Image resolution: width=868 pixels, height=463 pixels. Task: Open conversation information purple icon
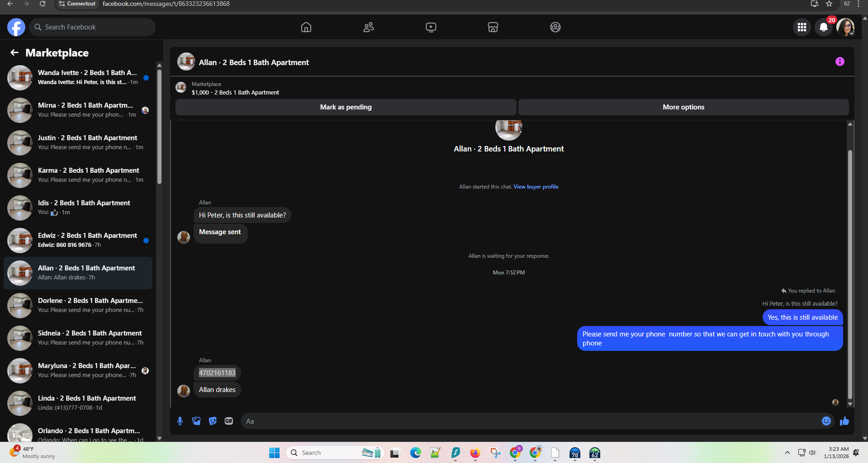point(840,61)
